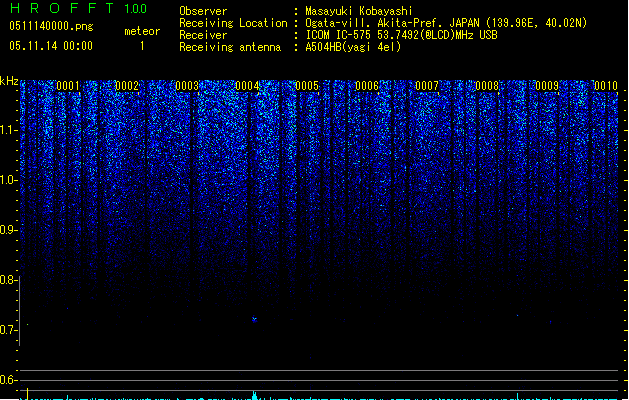Viewport: 629px width, 400px height.
Task: Click the 0.9 frequency axis label
Action: pos(8,230)
